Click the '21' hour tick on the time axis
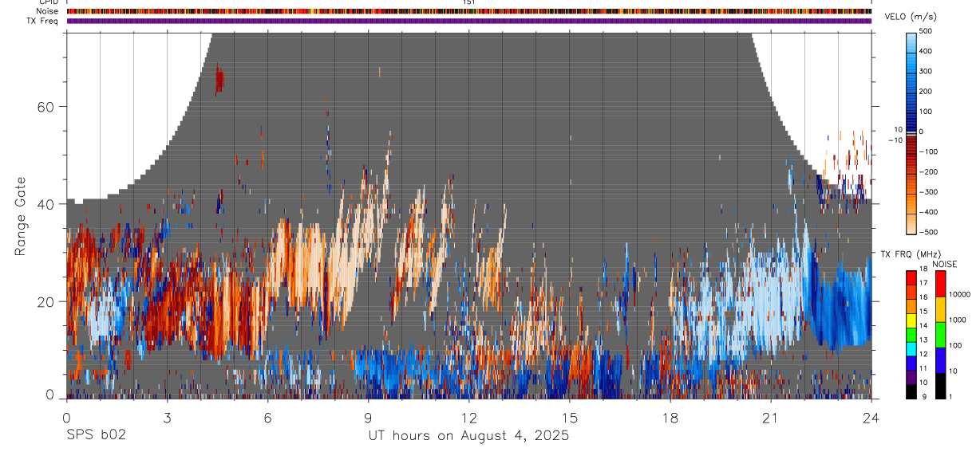The image size is (980, 452). pos(770,417)
